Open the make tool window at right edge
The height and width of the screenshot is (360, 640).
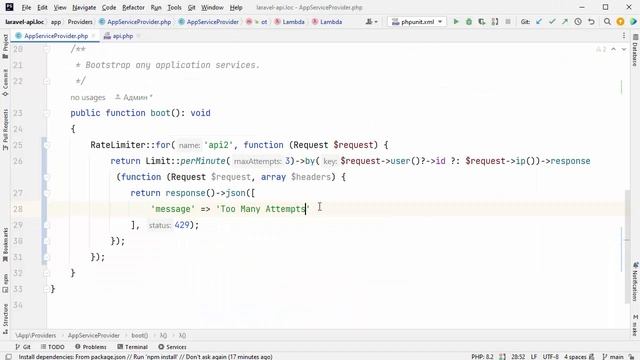[635, 325]
